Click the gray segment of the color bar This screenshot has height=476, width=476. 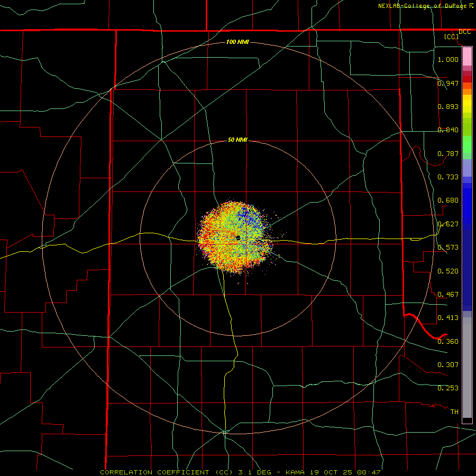(467, 368)
